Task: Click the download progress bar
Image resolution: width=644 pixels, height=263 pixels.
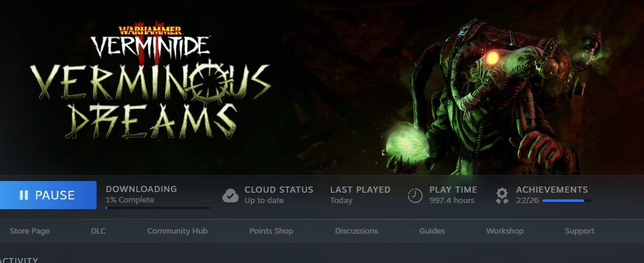Action: (x=158, y=208)
